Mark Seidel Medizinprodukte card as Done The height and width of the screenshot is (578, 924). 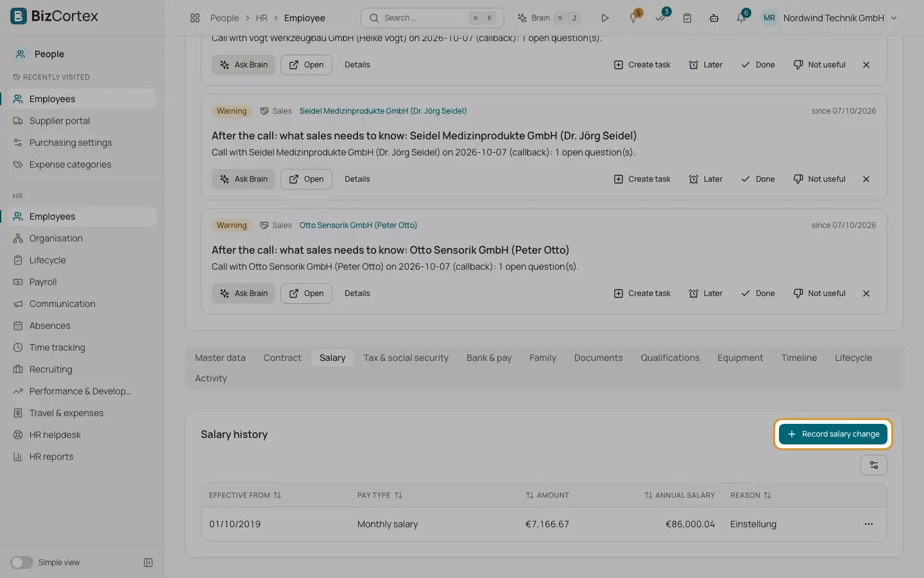coord(758,179)
